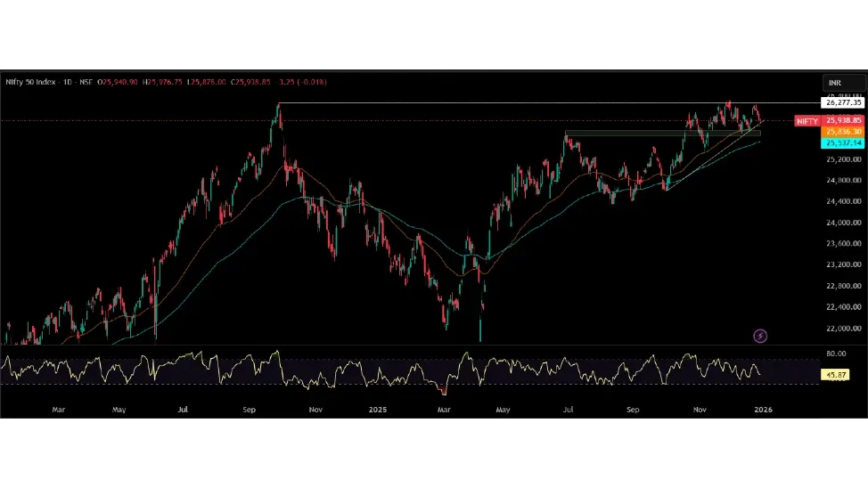Click the 24,000.00 level on price scale
The height and width of the screenshot is (488, 868).
(x=843, y=223)
